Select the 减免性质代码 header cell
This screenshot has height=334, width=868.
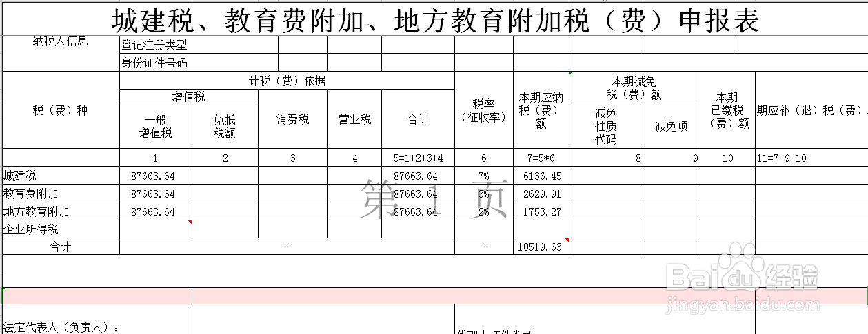tap(606, 126)
